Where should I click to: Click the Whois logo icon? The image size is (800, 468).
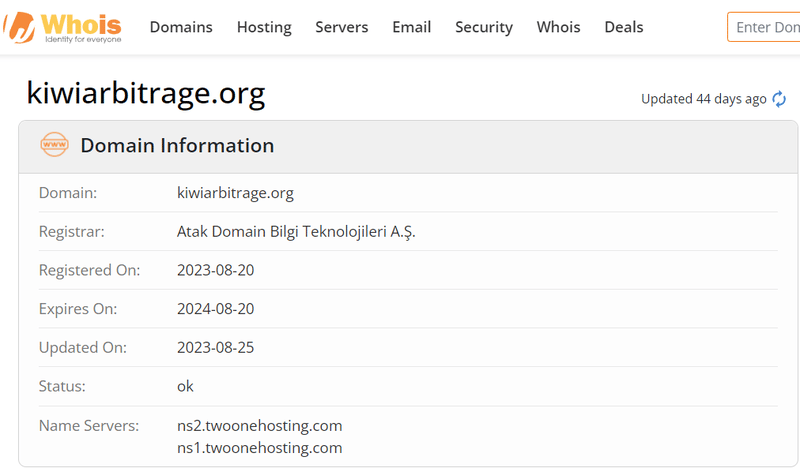62,28
